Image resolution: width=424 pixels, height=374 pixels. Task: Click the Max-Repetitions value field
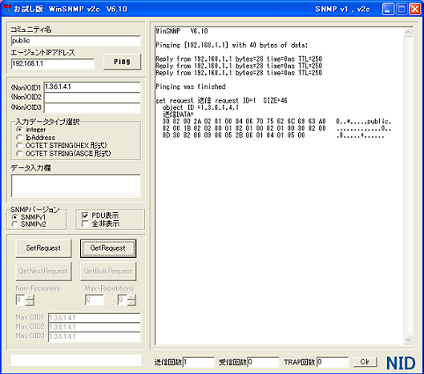pos(94,300)
